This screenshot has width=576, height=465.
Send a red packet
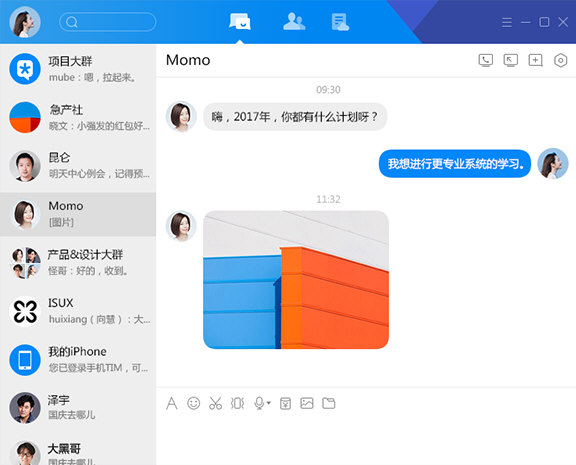[285, 403]
